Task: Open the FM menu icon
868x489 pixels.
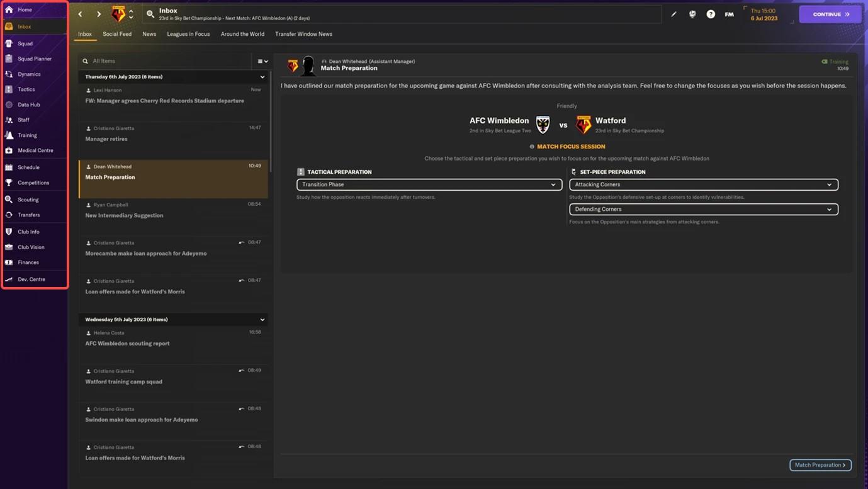Action: [729, 14]
